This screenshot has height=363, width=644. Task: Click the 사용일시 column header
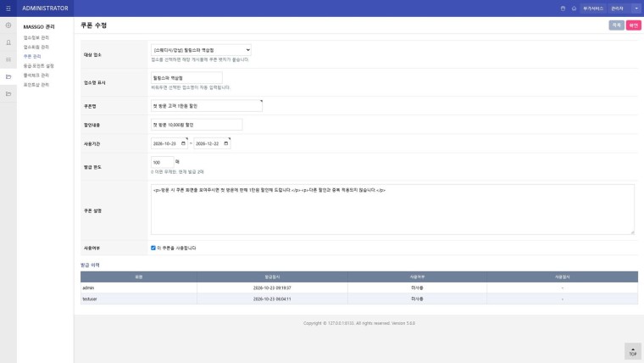coord(563,276)
